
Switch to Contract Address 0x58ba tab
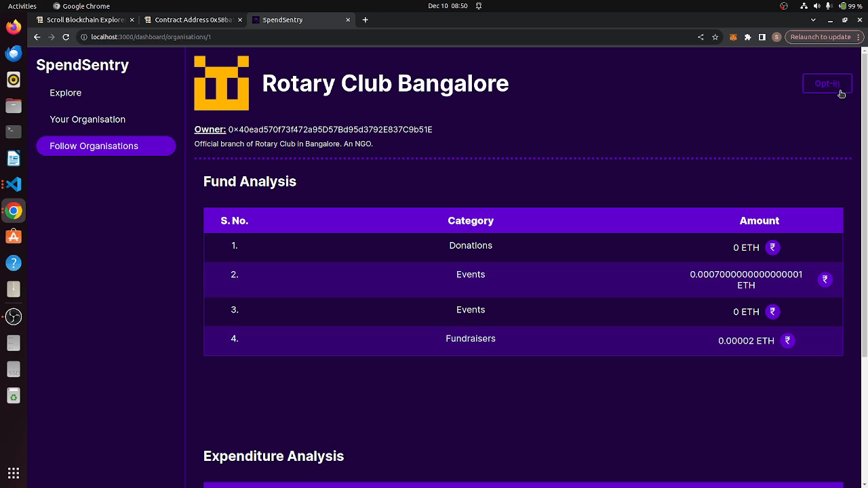193,20
